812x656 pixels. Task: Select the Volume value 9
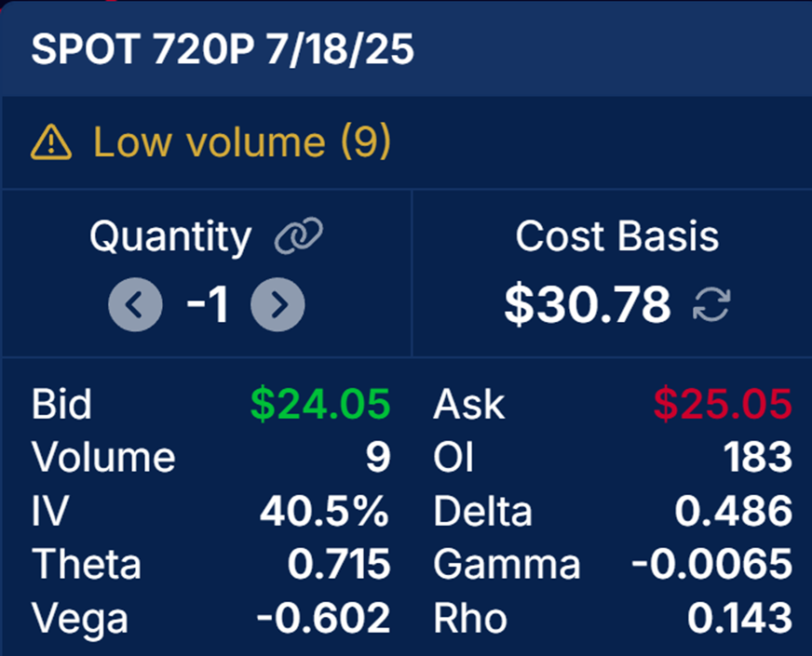(379, 457)
